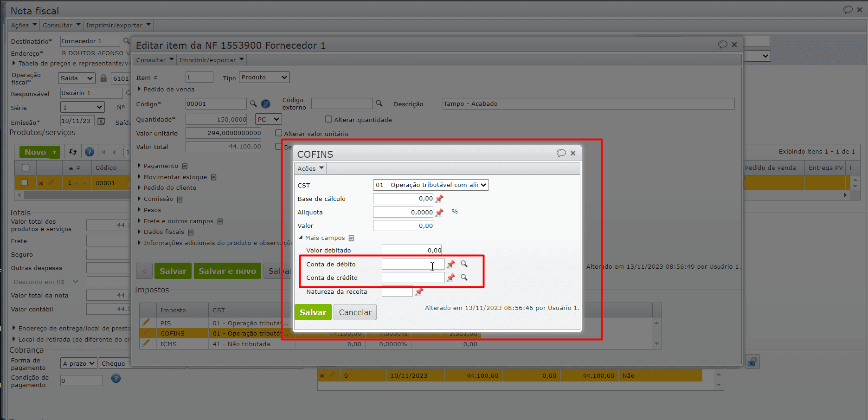Viewport: 868px width, 420px height.
Task: Click the Conta de débito input field
Action: tap(413, 264)
